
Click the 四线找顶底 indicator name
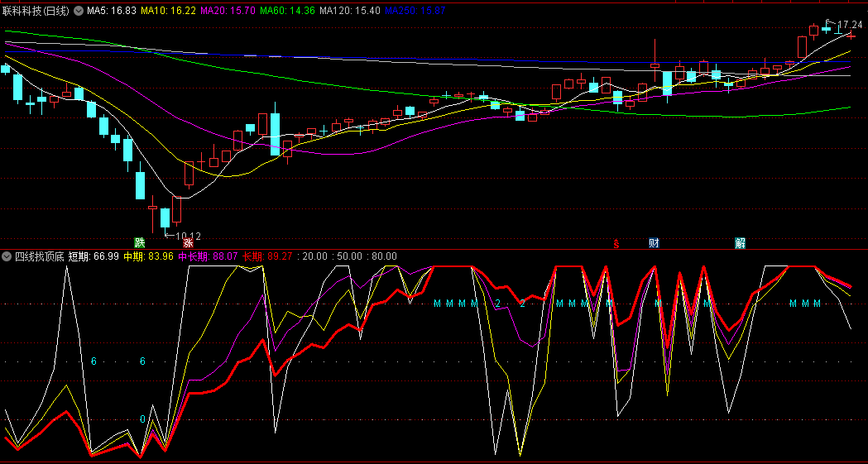[39, 256]
